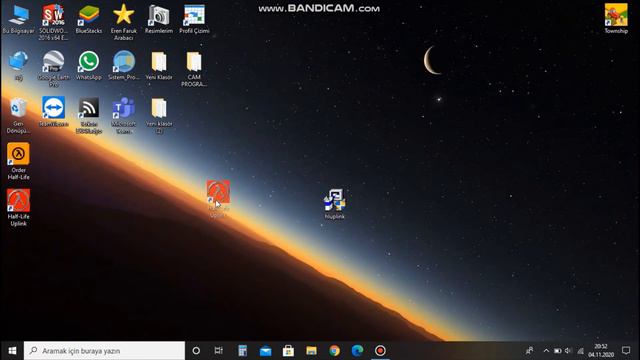Open File Explorer from taskbar
Image resolution: width=640 pixels, height=360 pixels.
coord(311,351)
